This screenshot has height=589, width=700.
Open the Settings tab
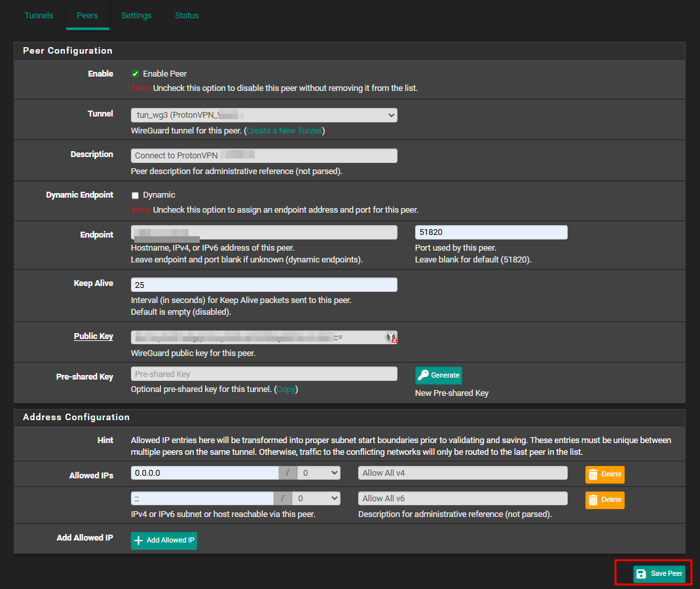pos(136,16)
